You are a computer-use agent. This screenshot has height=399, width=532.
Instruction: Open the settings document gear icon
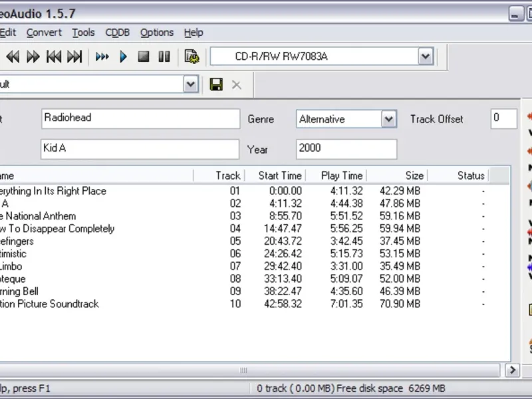coord(192,57)
